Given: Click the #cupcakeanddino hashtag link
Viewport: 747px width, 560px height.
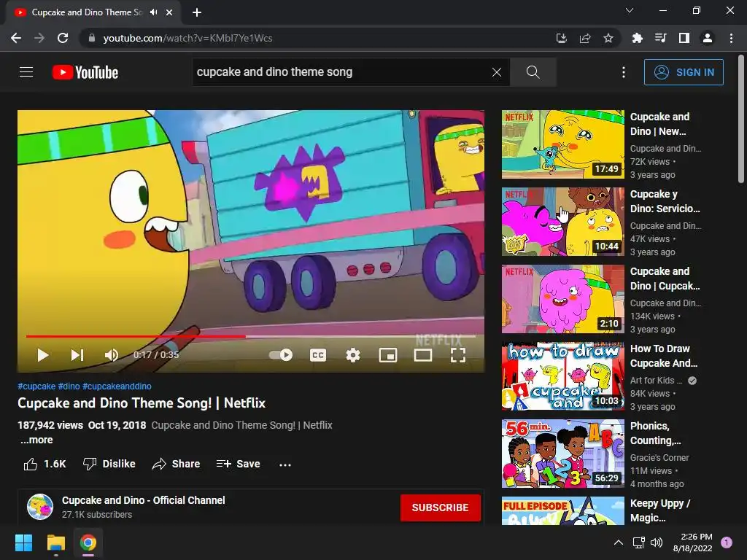Looking at the screenshot, I should [117, 386].
